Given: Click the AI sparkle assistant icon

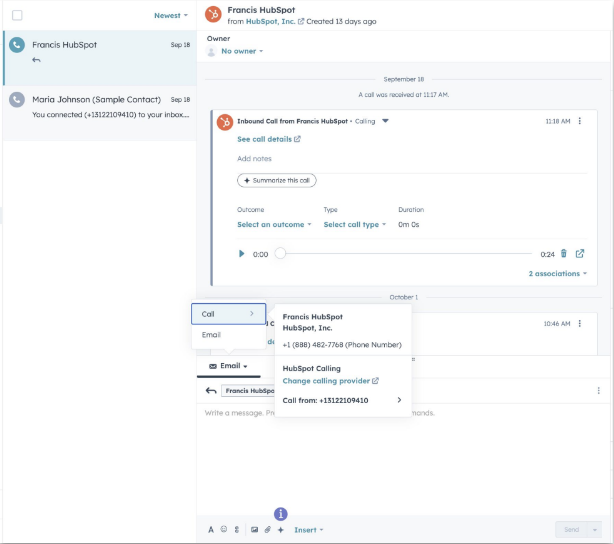Looking at the screenshot, I should (281, 530).
